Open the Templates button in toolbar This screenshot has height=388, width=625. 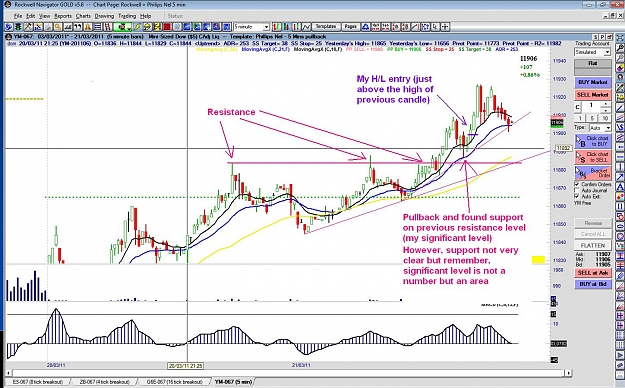point(326,27)
